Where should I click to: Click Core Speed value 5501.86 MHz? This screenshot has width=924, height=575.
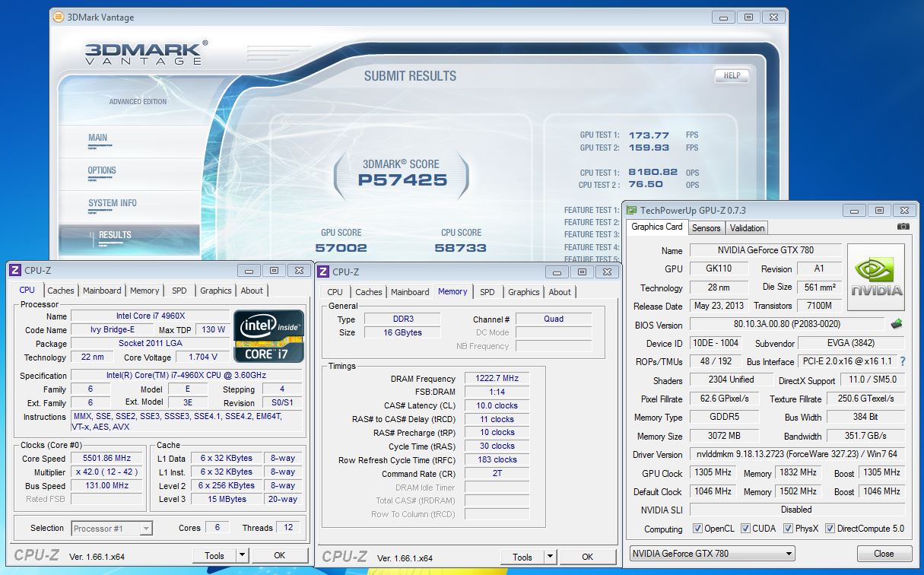pyautogui.click(x=107, y=459)
